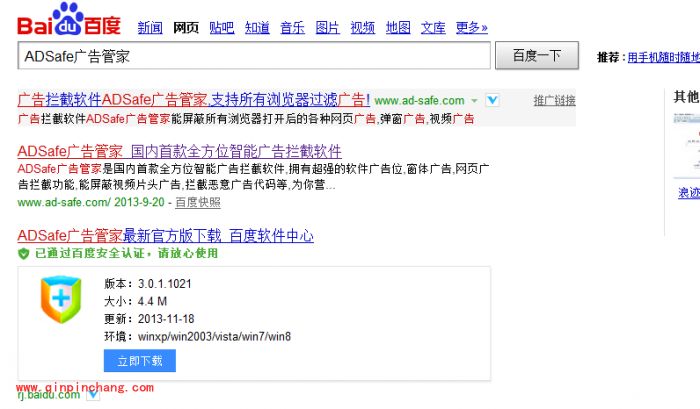Expand the 更多» more link
This screenshot has width=700, height=409.
[471, 28]
